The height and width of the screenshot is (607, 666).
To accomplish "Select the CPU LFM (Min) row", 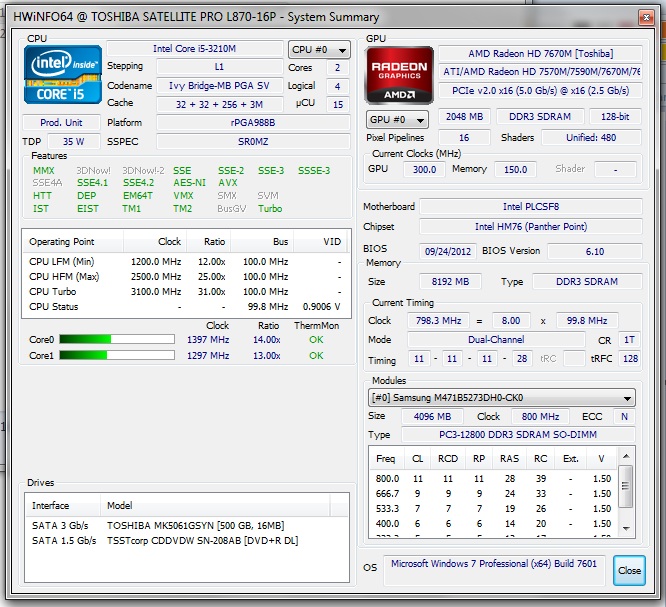I will 185,262.
